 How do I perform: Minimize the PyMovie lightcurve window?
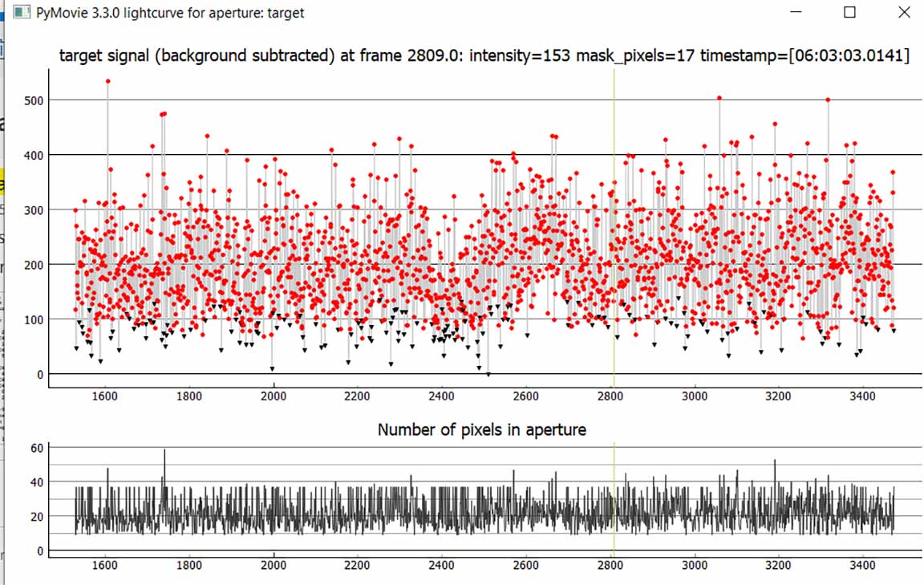coord(796,12)
